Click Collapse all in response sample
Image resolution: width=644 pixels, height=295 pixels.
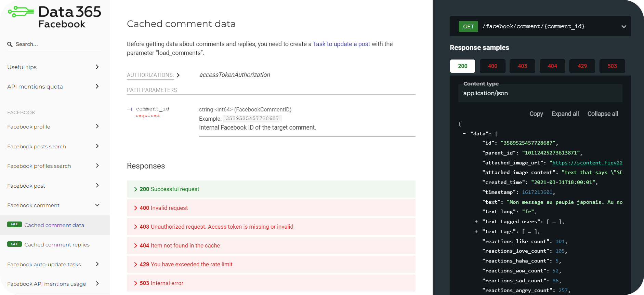[603, 114]
